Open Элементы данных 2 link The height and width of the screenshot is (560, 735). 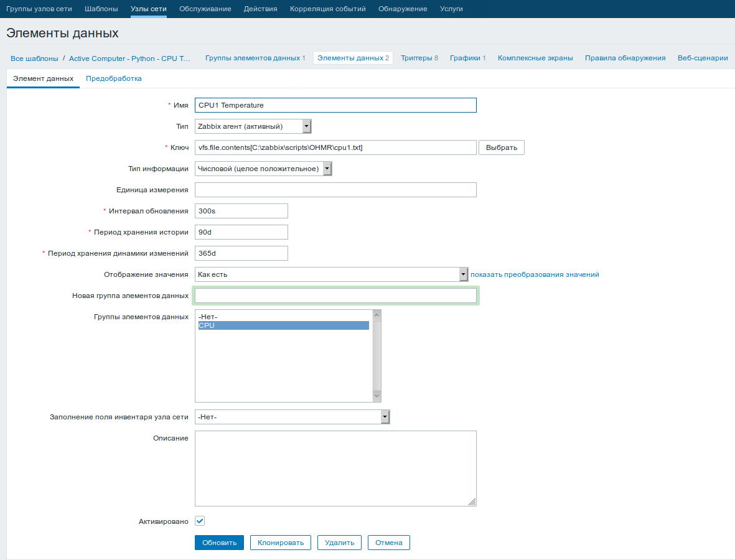click(353, 58)
